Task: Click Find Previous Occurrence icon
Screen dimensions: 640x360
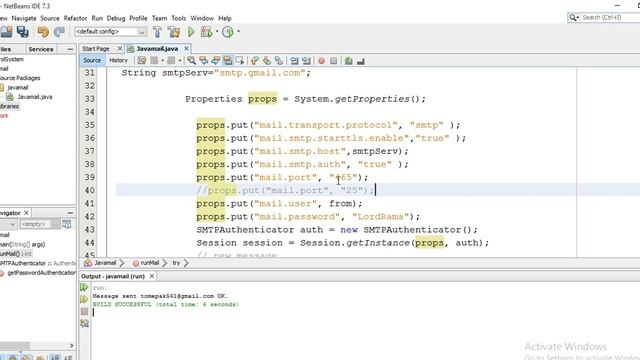Action: pyautogui.click(x=203, y=61)
